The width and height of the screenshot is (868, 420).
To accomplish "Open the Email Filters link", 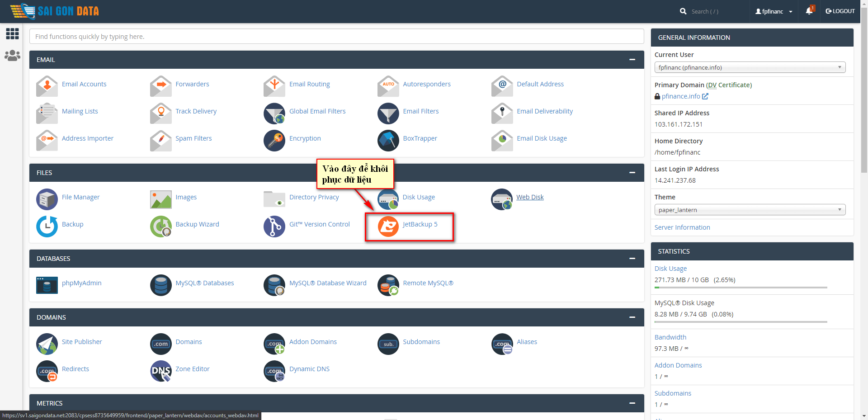I will (x=421, y=111).
